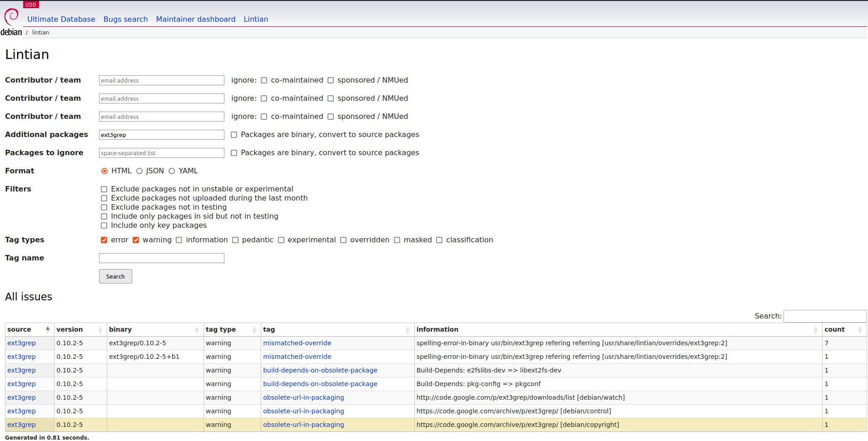Screen dimensions: 868x441
Task: Open obsolete-url-in-packaging tag for debian/watch row
Action: [303, 397]
